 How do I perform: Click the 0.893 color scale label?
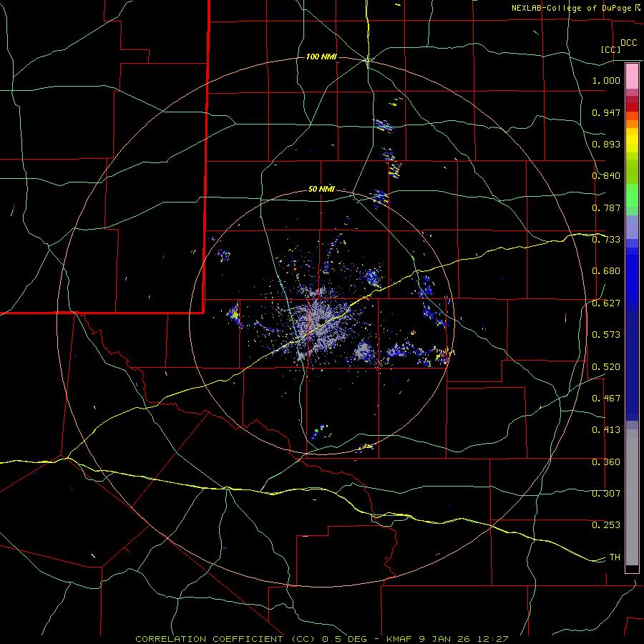pos(606,144)
